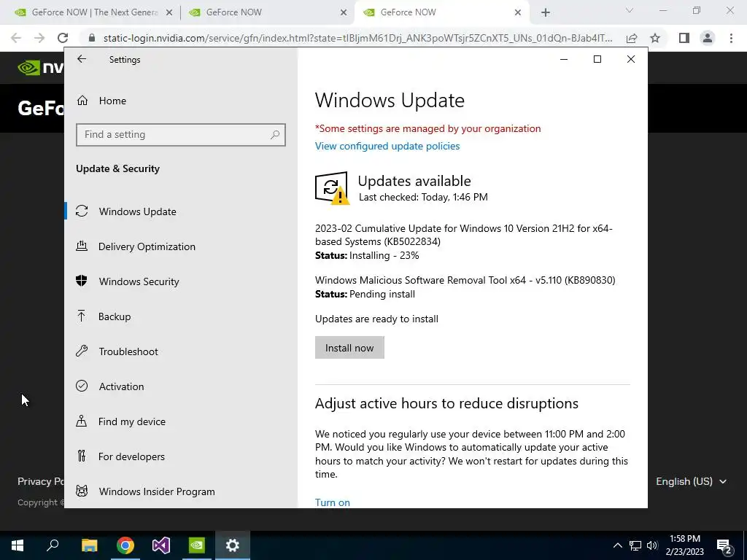Viewport: 747px width, 560px height.
Task: Click the volume speaker tray icon
Action: point(652,545)
